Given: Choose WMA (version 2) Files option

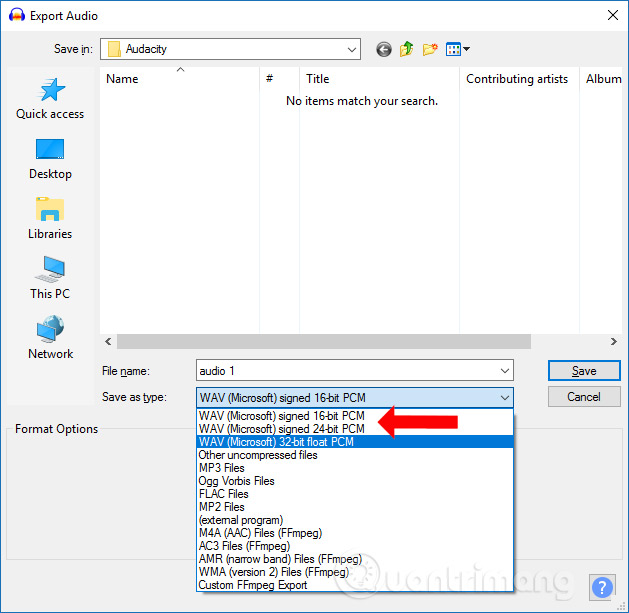Looking at the screenshot, I should 355,572.
